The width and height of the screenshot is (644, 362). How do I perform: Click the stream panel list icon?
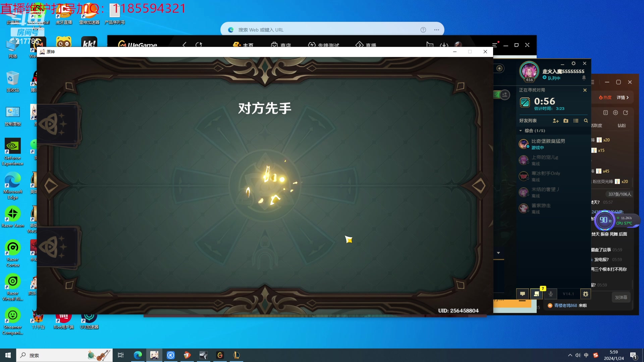[605, 113]
